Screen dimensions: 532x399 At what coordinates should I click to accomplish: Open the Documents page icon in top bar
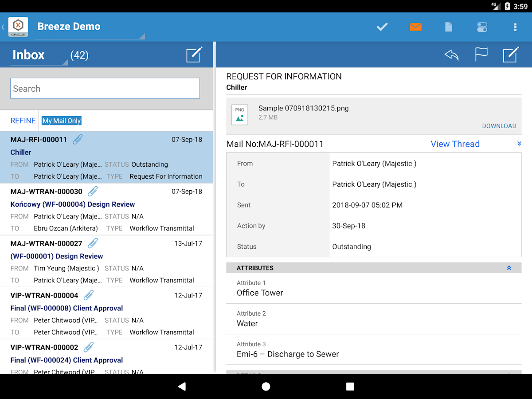449,27
